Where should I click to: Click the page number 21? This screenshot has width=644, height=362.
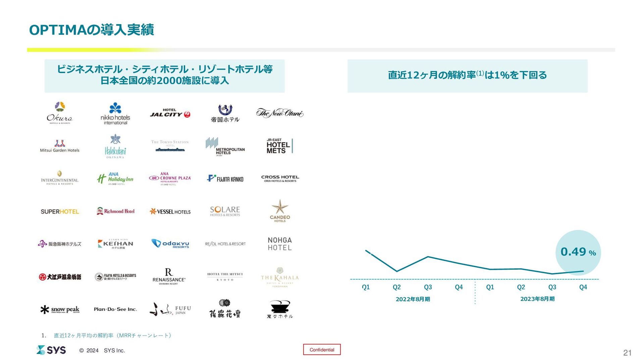(x=627, y=353)
